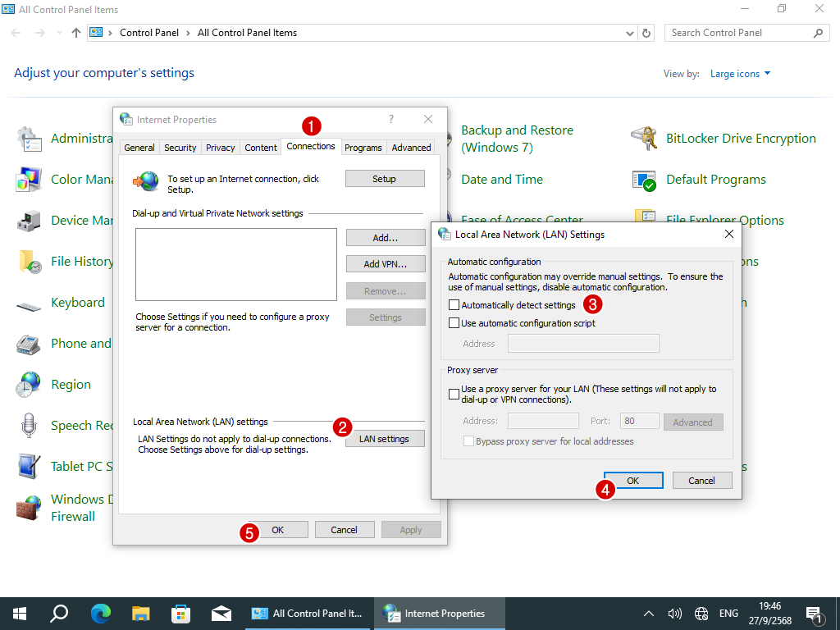Viewport: 840px width, 630px height.
Task: Click the Search Control Panel field
Action: coord(738,33)
